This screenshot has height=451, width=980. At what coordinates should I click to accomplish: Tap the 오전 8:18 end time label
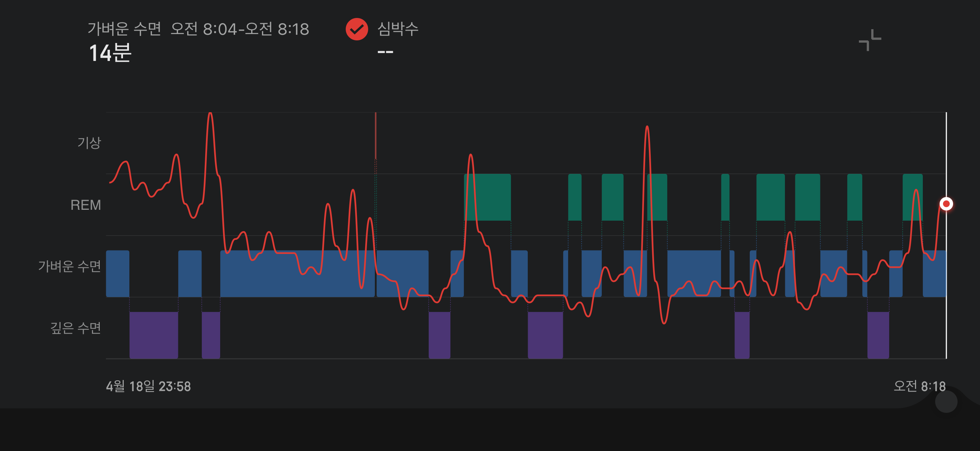tap(919, 386)
